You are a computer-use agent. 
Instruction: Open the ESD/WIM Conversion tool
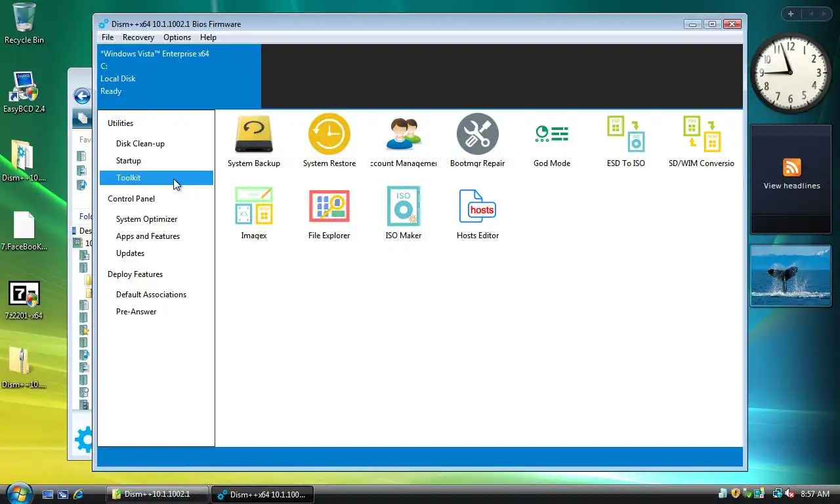(702, 141)
